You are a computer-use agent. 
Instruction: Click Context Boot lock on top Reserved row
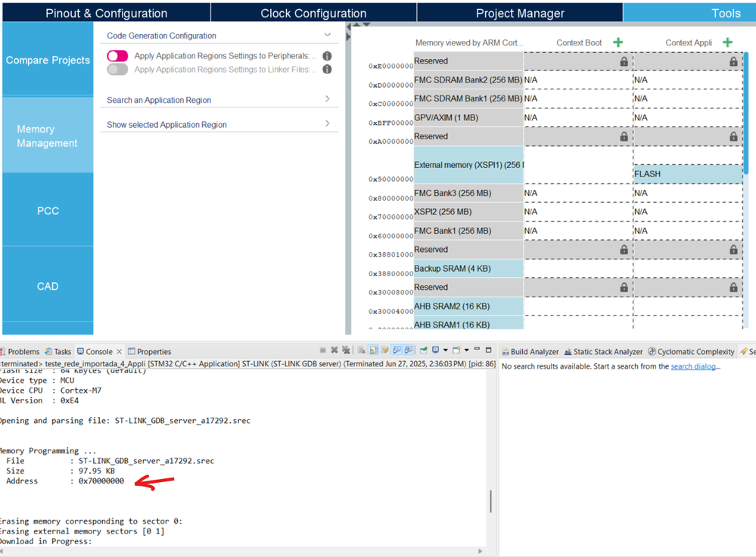(x=624, y=61)
